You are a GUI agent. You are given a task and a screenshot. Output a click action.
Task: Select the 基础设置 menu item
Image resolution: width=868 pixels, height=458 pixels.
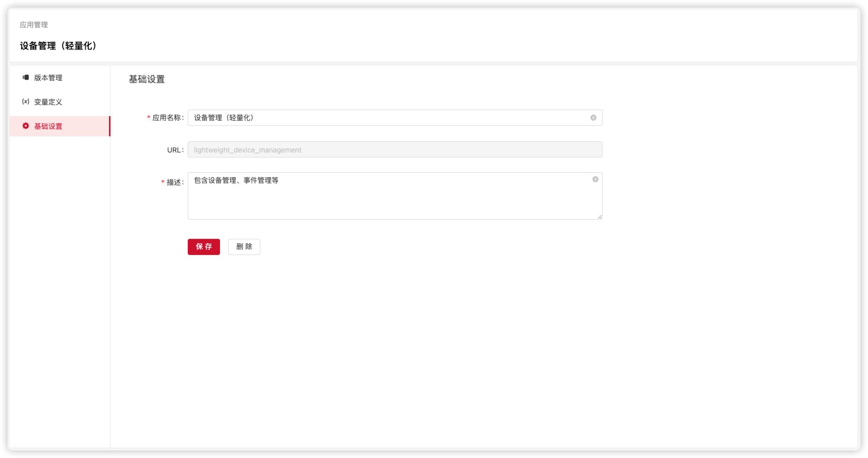coord(48,126)
